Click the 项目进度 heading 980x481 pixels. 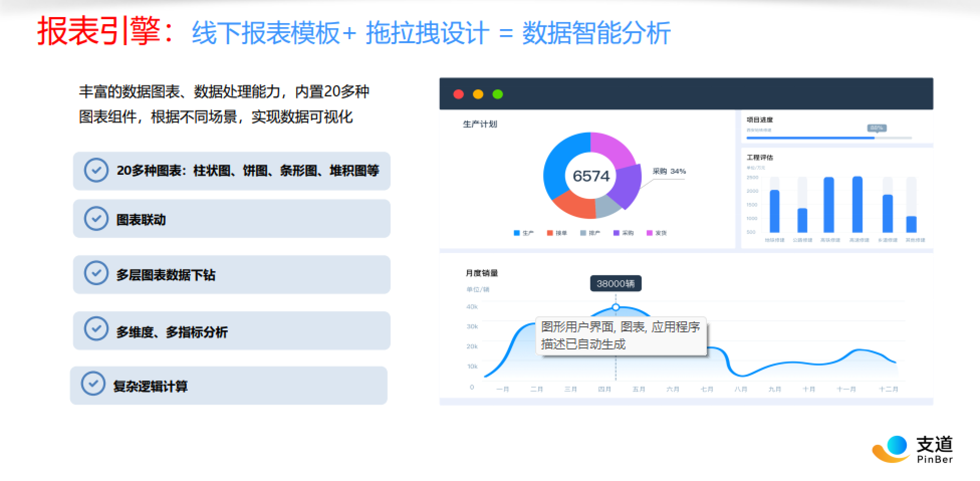tap(761, 119)
